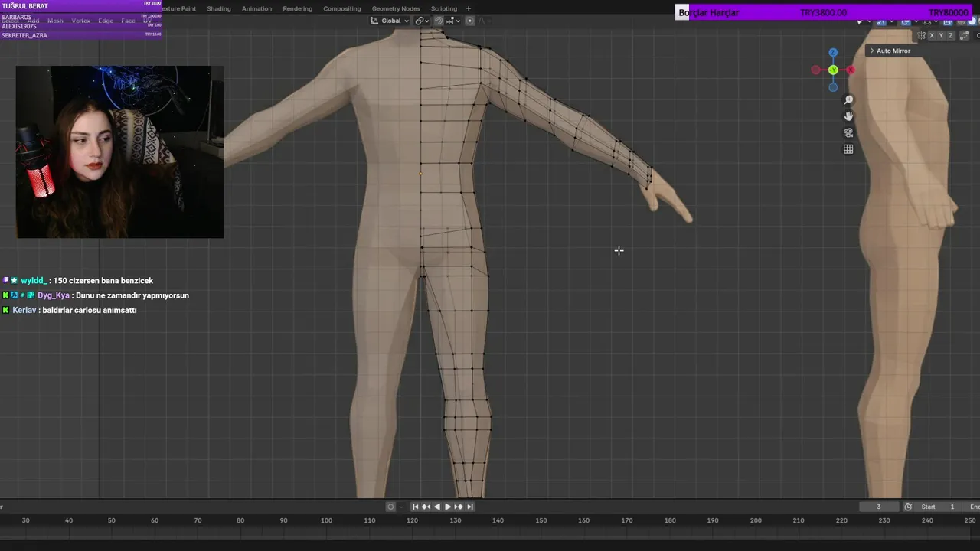Click the current frame field showing 3
980x551 pixels.
pyautogui.click(x=878, y=507)
